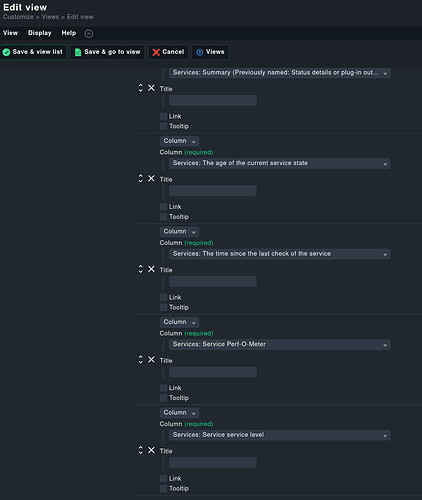Open the Help menu
422x500 pixels.
tap(69, 33)
